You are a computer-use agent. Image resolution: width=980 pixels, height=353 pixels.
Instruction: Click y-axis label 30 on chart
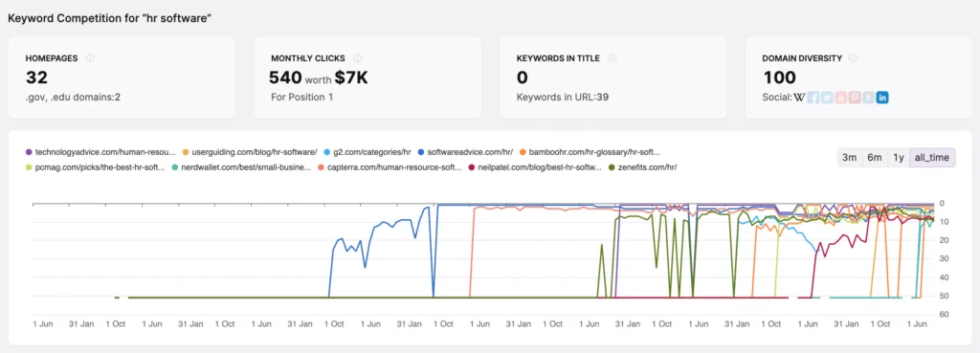coord(945,258)
